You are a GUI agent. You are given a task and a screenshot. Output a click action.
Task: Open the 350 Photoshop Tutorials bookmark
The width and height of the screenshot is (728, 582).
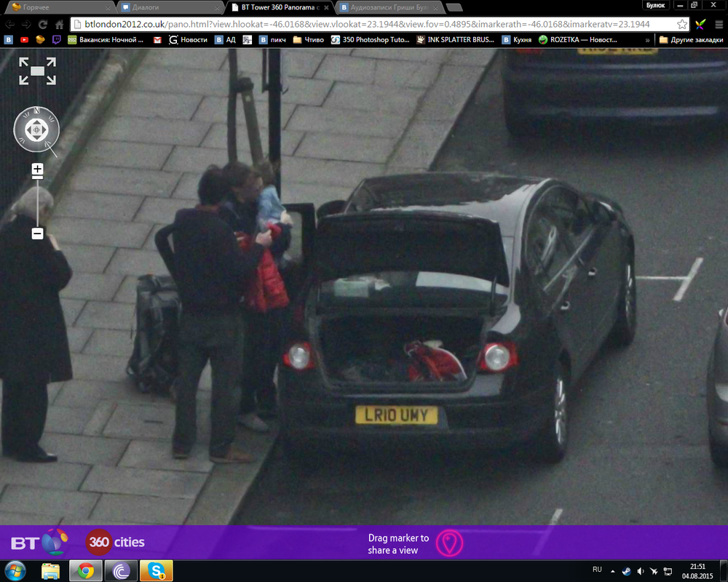click(370, 40)
